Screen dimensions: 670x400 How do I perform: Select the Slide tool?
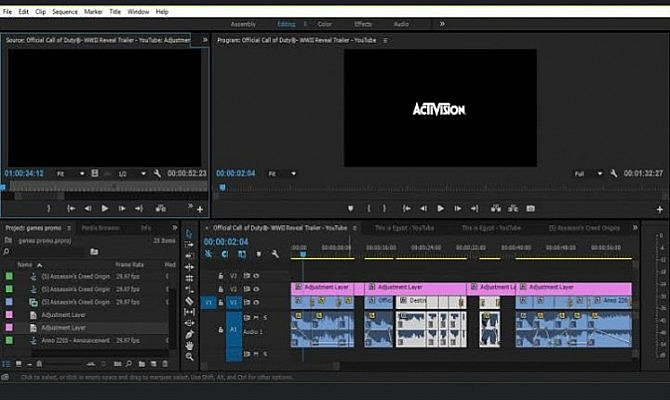tap(189, 323)
